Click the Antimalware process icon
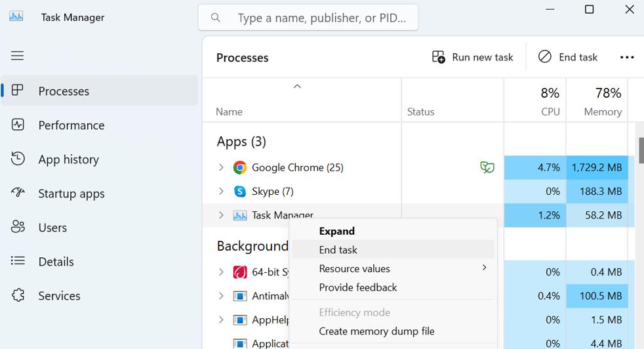This screenshot has width=644, height=349. (240, 296)
